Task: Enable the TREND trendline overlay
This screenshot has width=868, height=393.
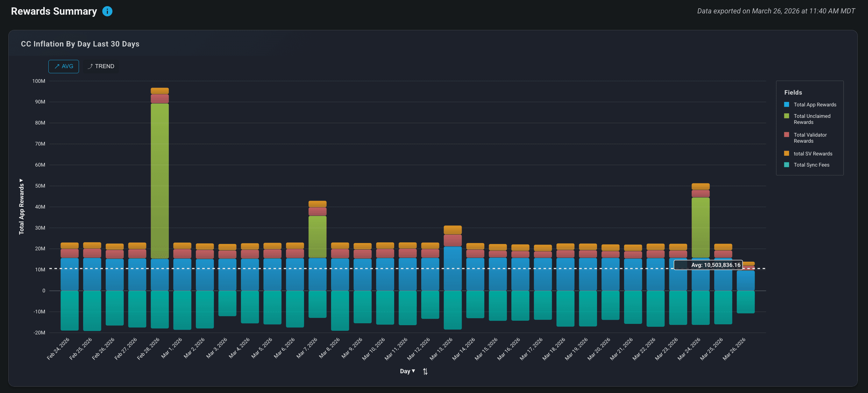Action: click(100, 66)
